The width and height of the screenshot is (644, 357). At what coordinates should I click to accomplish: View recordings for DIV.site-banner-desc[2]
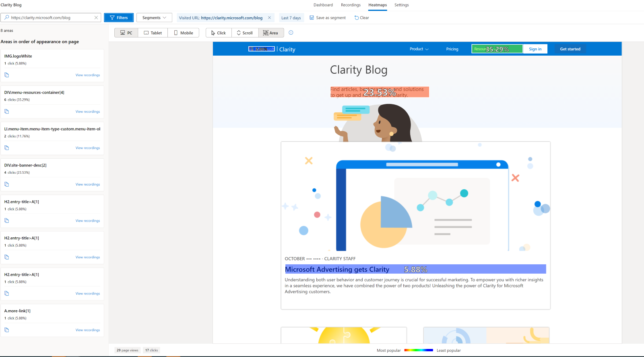tap(88, 185)
